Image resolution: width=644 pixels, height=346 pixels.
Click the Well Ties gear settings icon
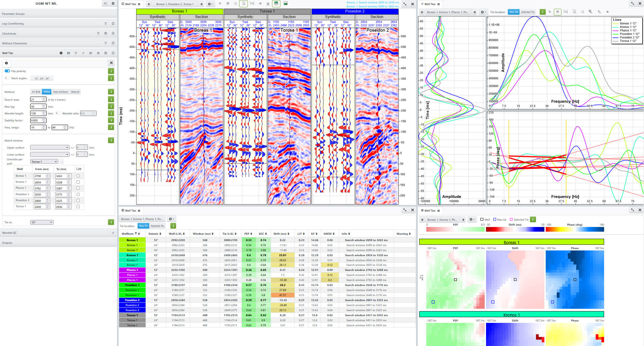pyautogui.click(x=61, y=53)
